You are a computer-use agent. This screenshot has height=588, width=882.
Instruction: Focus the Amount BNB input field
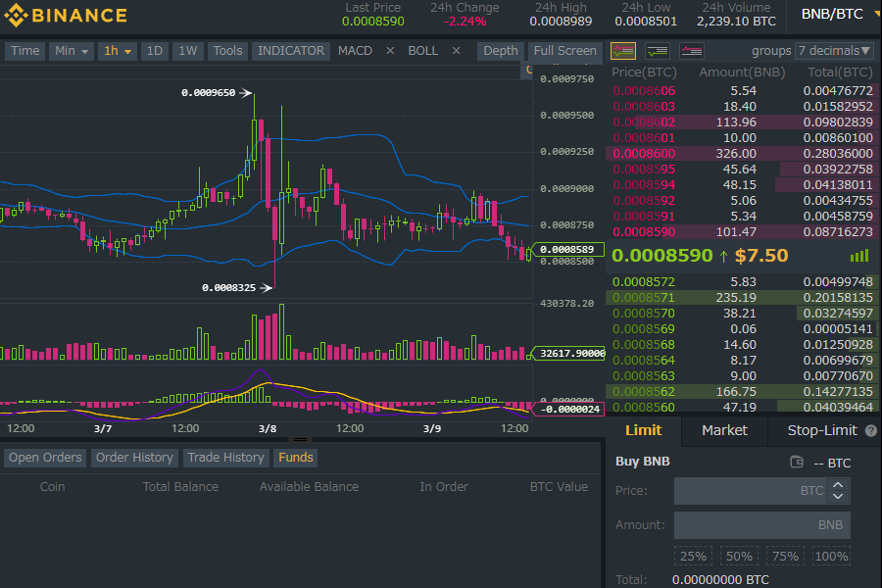pyautogui.click(x=762, y=525)
